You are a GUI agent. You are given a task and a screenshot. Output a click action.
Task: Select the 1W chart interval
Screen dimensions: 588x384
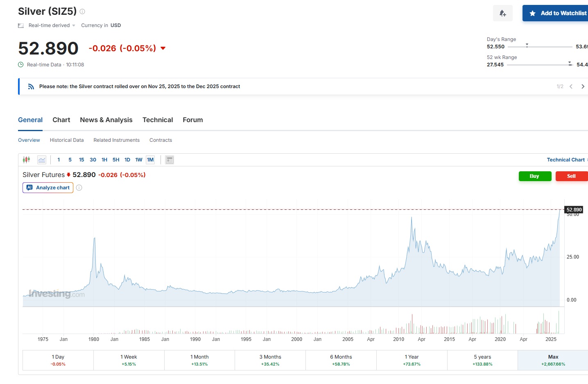click(x=139, y=160)
